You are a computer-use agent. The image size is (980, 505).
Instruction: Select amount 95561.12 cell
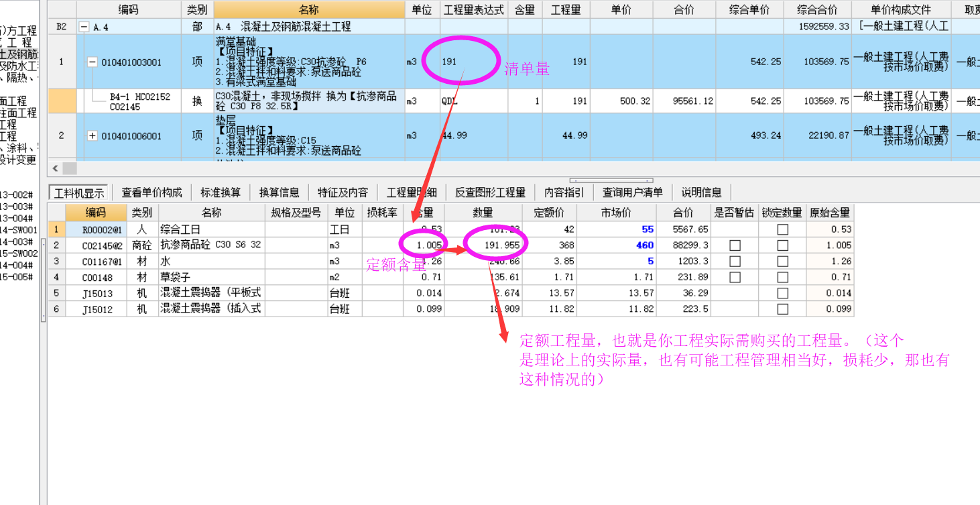tap(684, 101)
